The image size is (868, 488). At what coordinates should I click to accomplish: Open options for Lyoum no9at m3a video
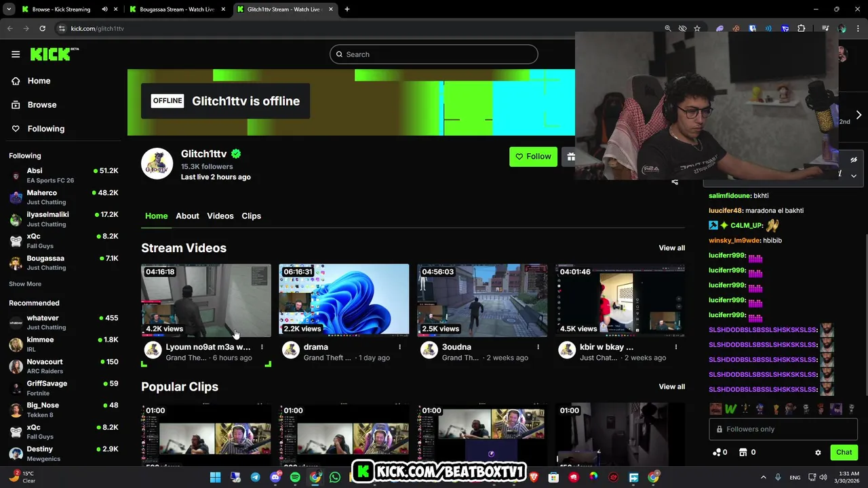(262, 347)
